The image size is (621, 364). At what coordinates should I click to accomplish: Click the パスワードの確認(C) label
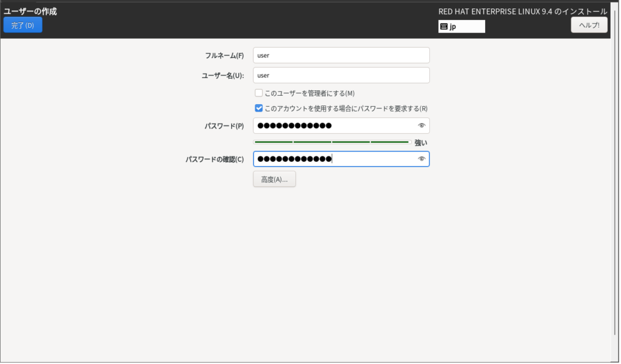[215, 159]
